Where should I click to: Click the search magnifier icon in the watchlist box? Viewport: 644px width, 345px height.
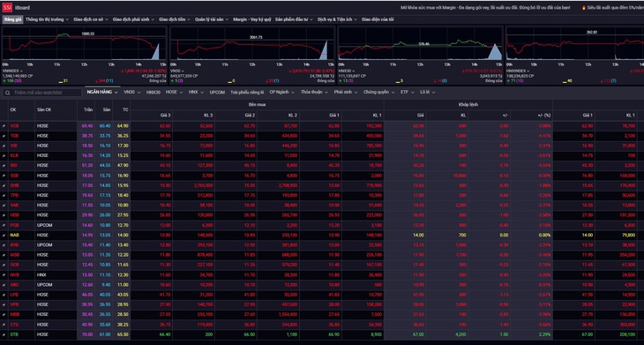[x=7, y=93]
